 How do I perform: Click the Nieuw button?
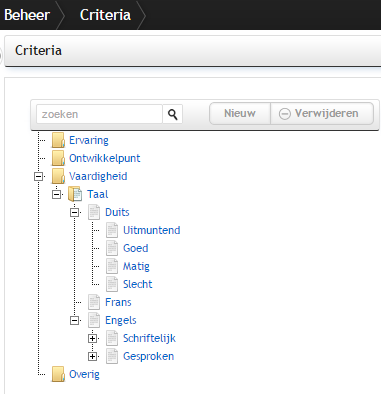click(x=240, y=113)
